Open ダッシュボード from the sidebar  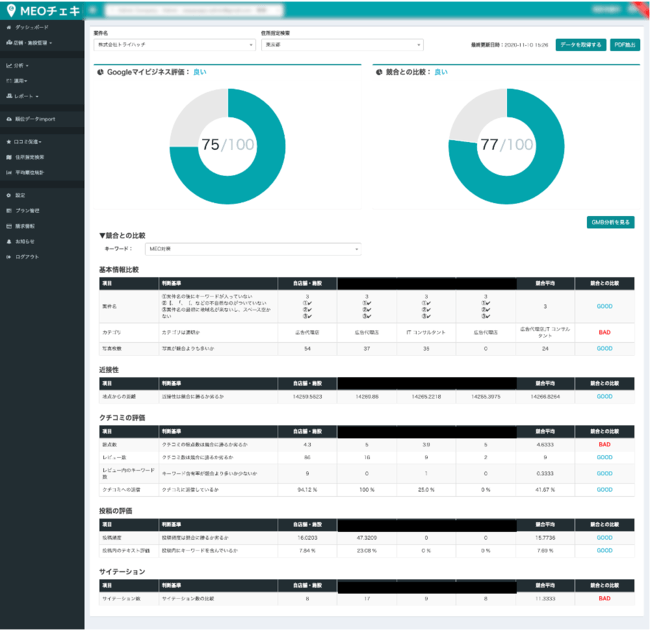pos(28,28)
